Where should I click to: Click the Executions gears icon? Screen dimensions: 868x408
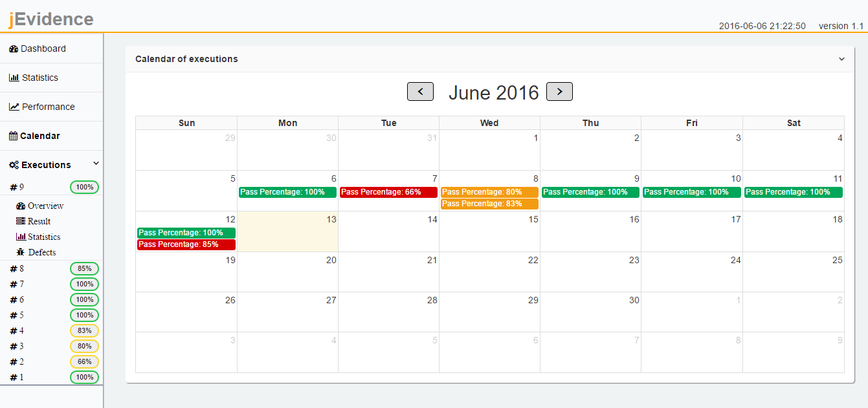click(x=14, y=165)
